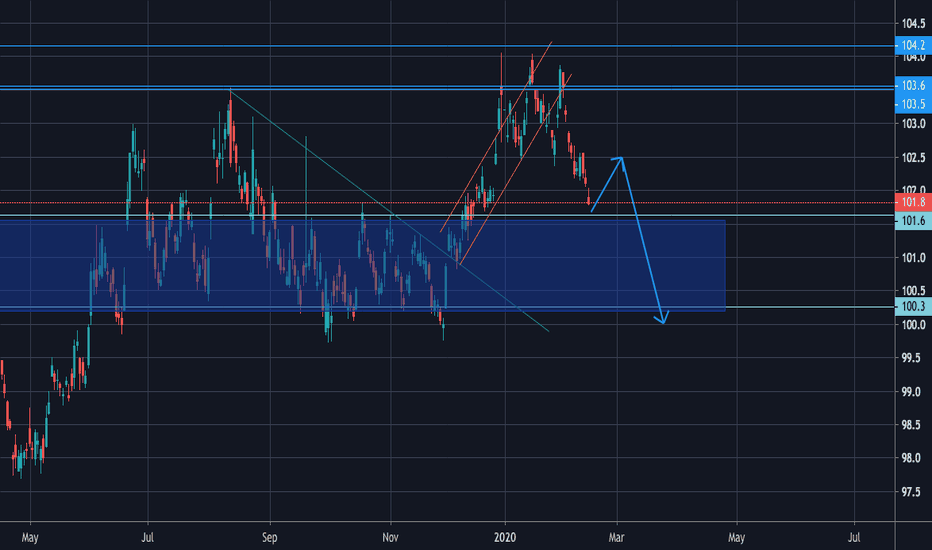Click the Sep time axis label
The height and width of the screenshot is (550, 932).
pos(269,538)
